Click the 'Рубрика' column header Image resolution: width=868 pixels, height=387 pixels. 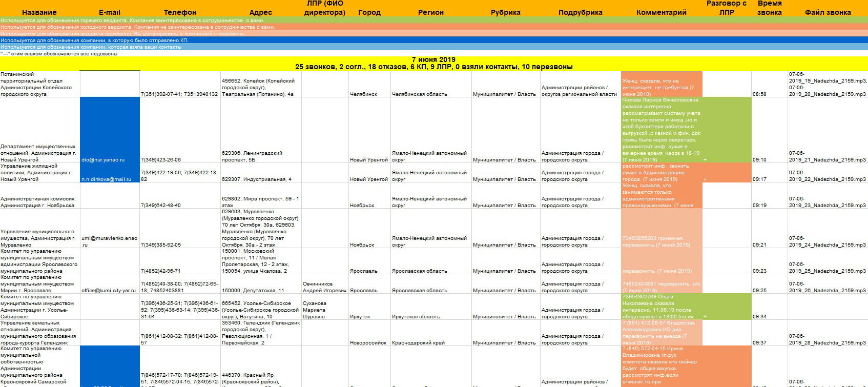tap(505, 12)
